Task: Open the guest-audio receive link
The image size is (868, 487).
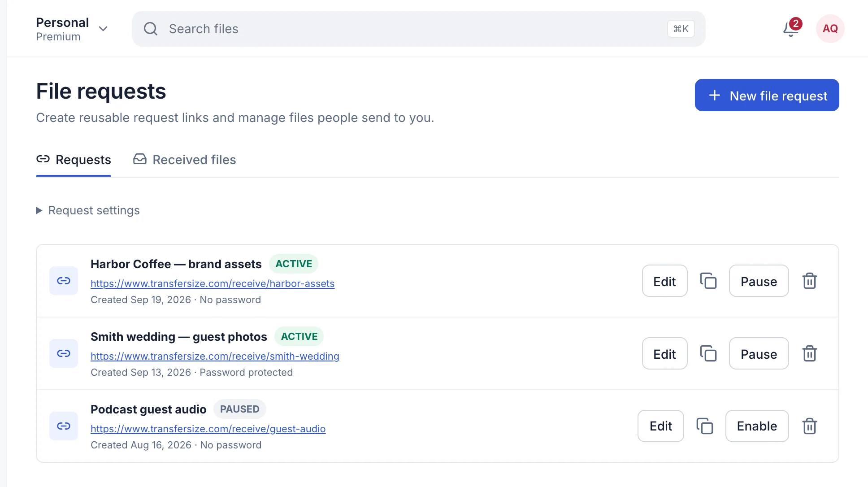Action: 208,429
